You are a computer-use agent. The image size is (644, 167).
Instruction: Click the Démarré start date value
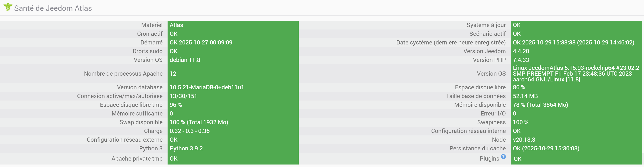[201, 42]
